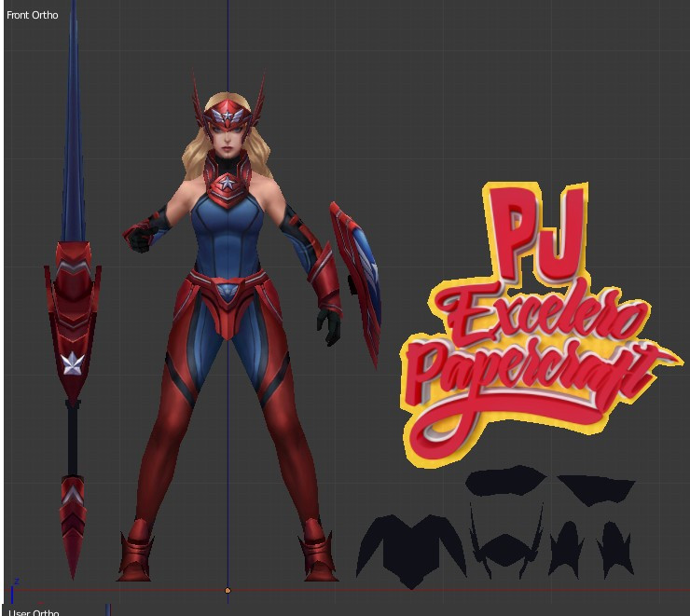Click the orange object origin dot
Image resolution: width=690 pixels, height=616 pixels.
228,591
